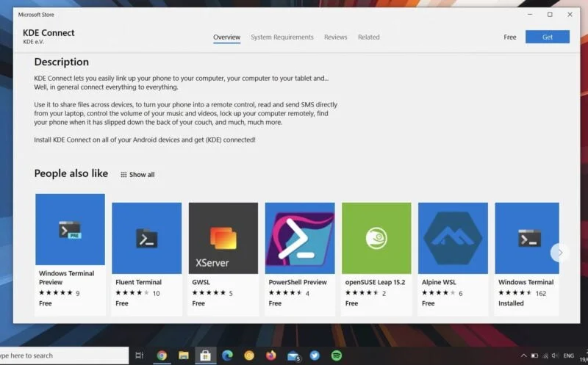Click the Microsoft Store taskbar icon

[205, 355]
